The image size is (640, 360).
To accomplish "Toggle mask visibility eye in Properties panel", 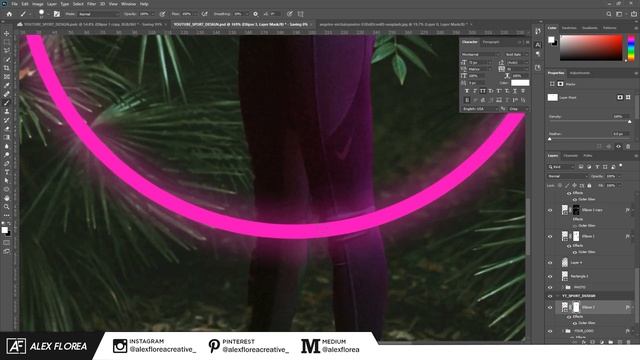I will tap(618, 146).
